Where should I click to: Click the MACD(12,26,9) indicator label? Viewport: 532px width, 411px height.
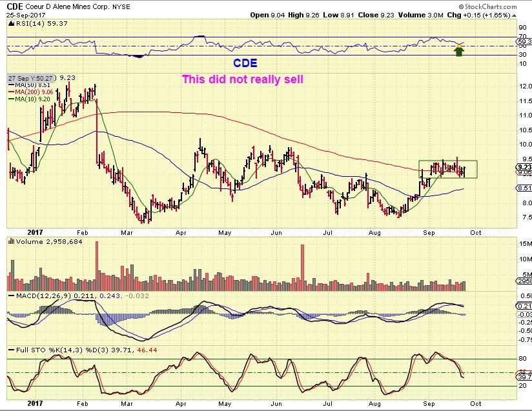[44, 296]
